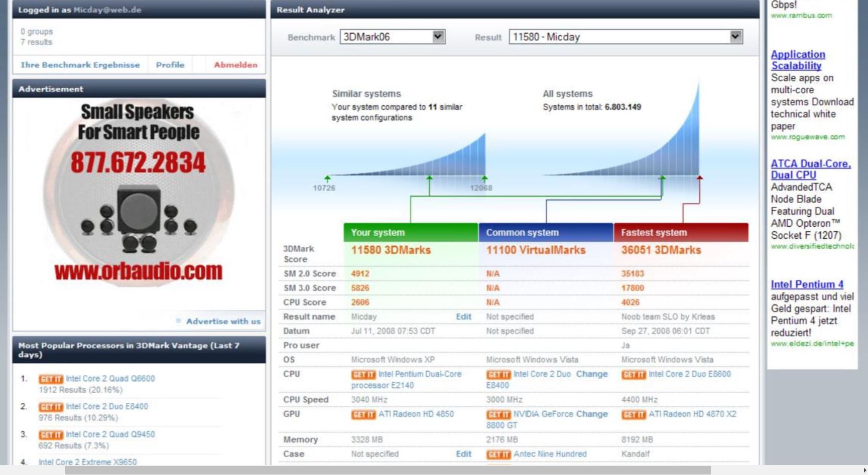Open Intel Pentium Dual-Core processor E2140 link
Screen dimensions: 868x475
(x=406, y=380)
